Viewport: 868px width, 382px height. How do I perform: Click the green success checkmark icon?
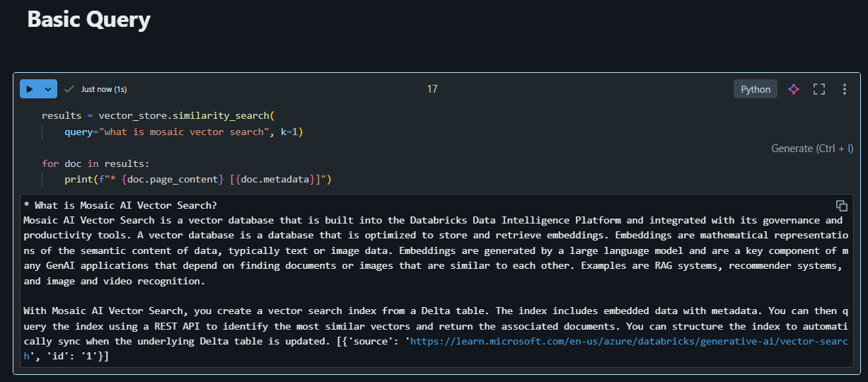point(69,89)
